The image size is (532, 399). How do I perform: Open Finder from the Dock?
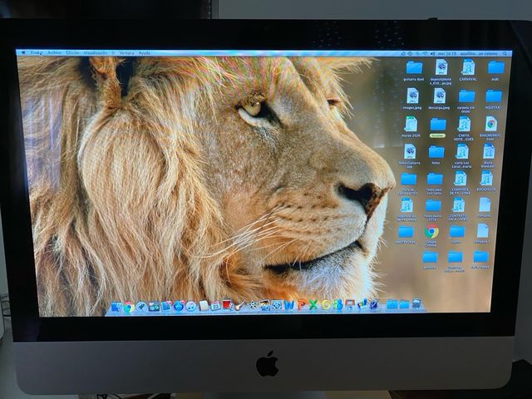(x=116, y=307)
